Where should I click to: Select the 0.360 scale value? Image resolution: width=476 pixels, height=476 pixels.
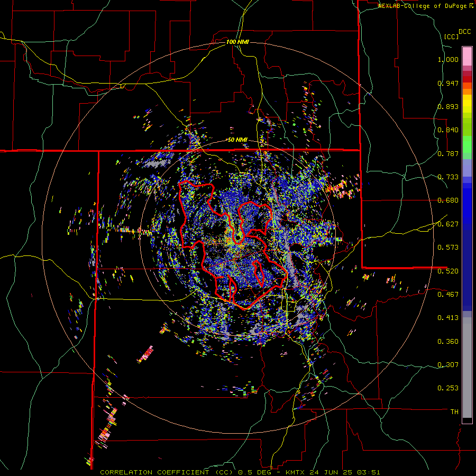pos(448,341)
